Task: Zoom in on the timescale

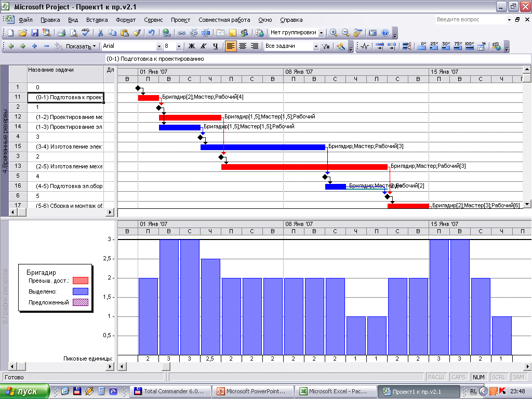Action: coord(334,33)
